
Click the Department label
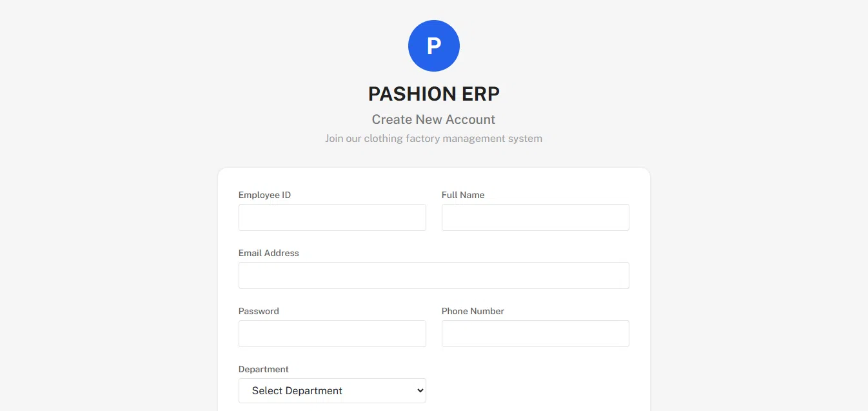pos(264,369)
